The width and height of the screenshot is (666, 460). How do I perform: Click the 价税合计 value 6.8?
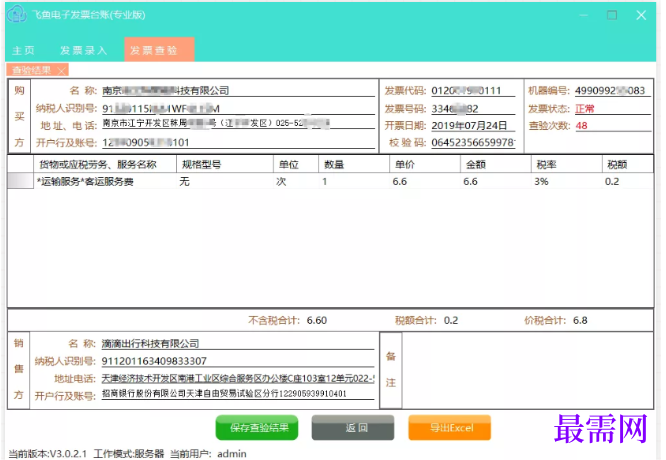click(x=580, y=321)
